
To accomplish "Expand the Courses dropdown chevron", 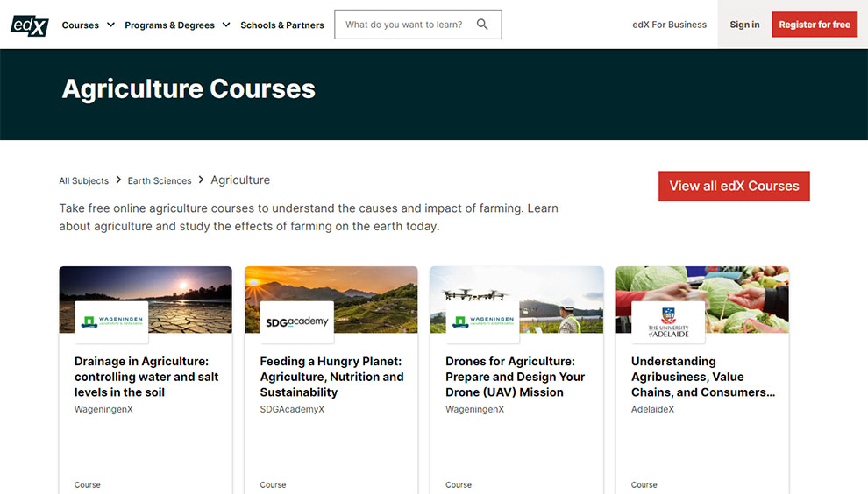I will [x=110, y=25].
